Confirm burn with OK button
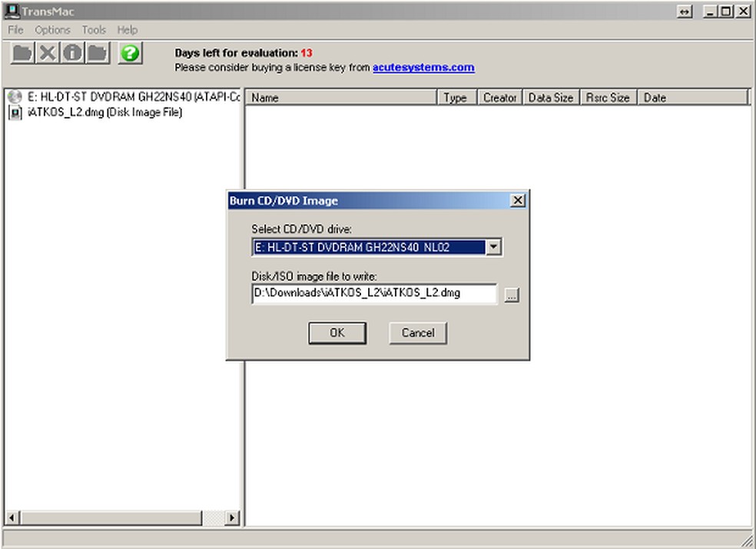This screenshot has width=756, height=549. click(x=337, y=333)
